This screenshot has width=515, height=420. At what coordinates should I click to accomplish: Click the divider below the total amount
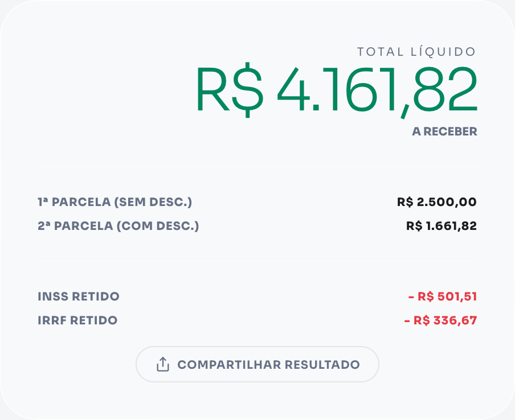[x=257, y=167]
